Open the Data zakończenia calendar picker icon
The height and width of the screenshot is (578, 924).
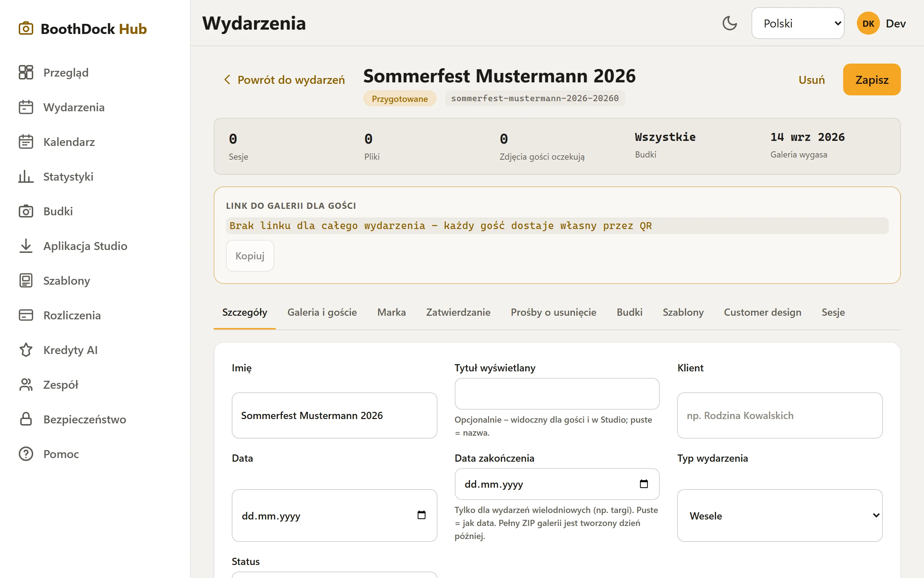tap(644, 484)
